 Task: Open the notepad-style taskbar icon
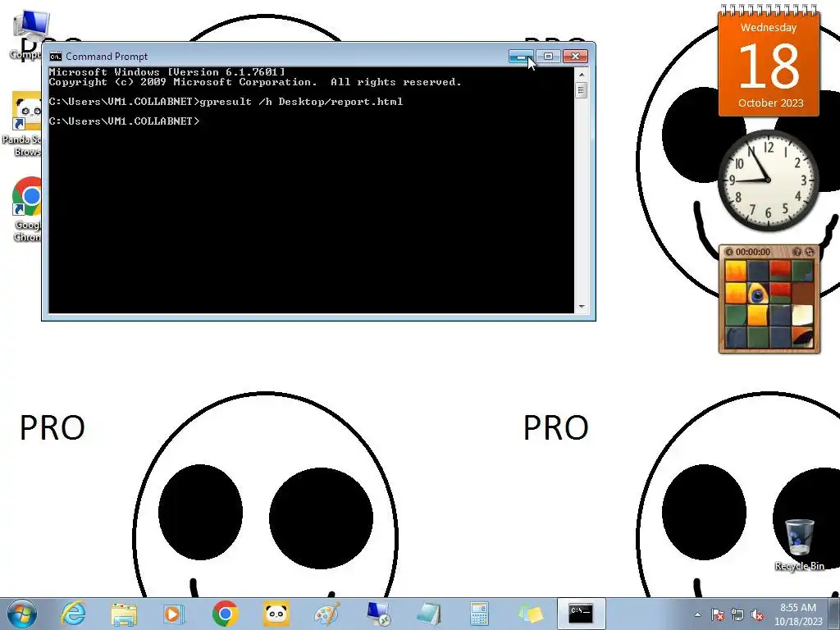click(x=429, y=614)
